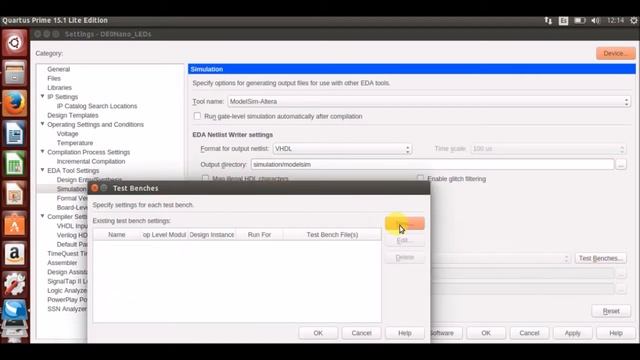Collapse EDA Tool Settings node
Screen dimensions: 640x360
[42, 170]
